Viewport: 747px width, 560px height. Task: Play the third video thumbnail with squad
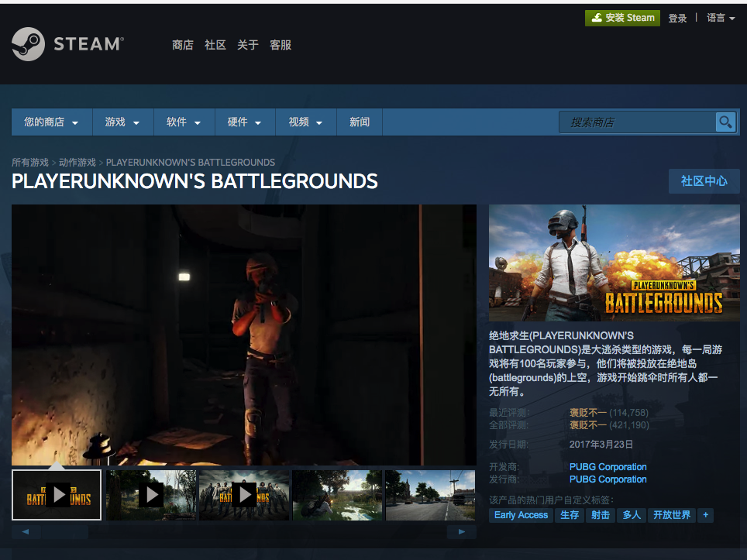coord(244,495)
